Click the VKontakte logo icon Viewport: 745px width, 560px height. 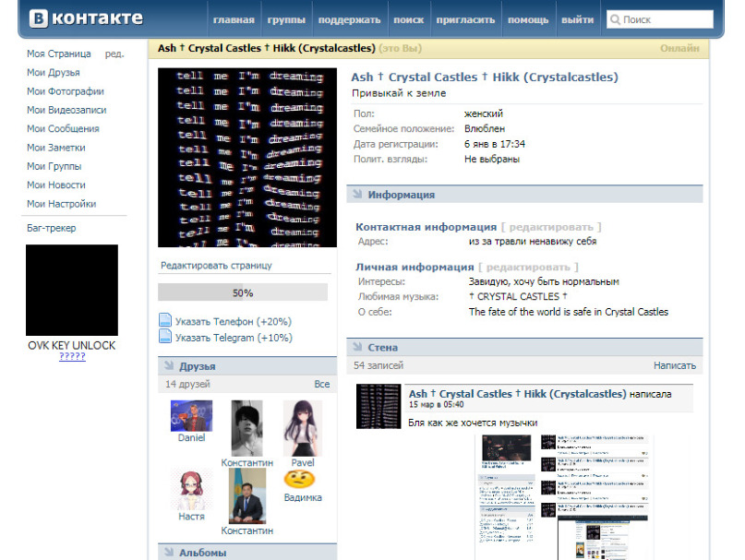tap(38, 18)
